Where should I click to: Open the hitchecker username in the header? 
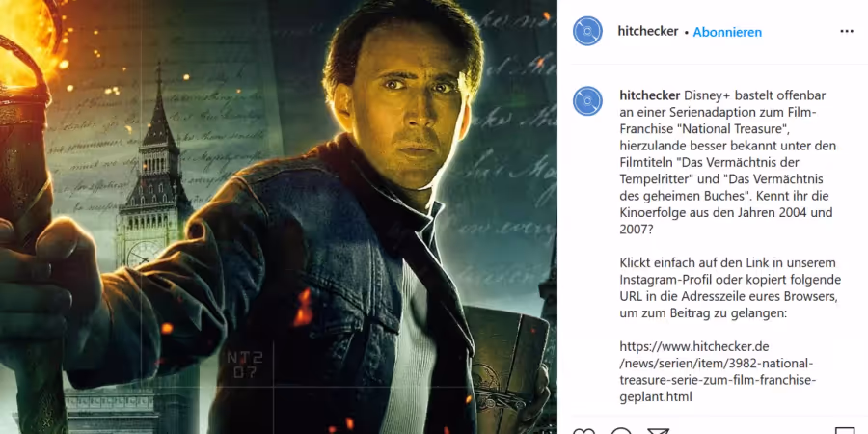coord(648,32)
